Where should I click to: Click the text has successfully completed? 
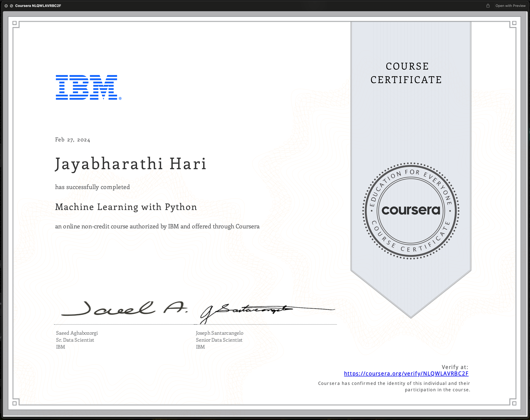pos(92,187)
